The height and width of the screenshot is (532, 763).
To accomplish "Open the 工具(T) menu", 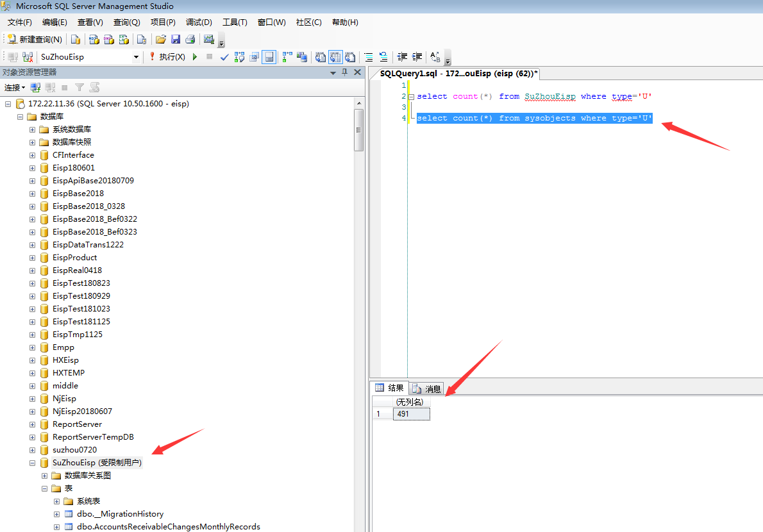I will pyautogui.click(x=235, y=22).
